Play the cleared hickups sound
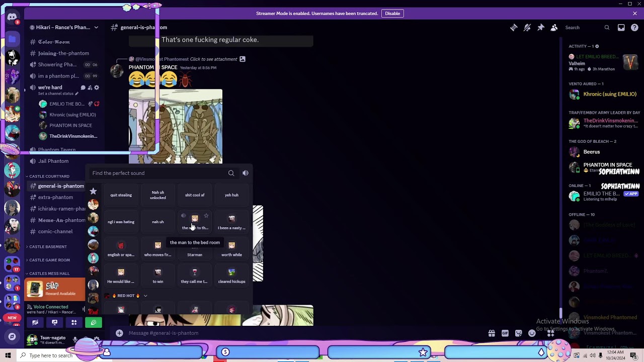644x362 pixels. (231, 276)
